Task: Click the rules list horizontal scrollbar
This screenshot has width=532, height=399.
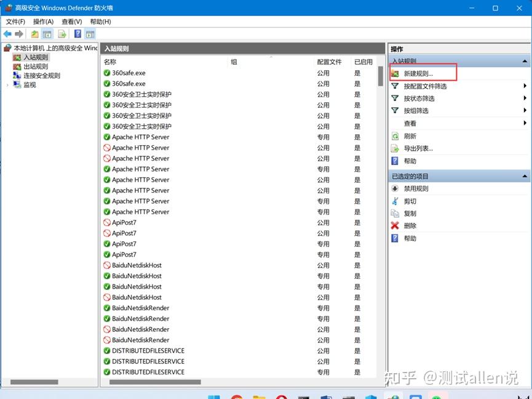Action: (155, 382)
